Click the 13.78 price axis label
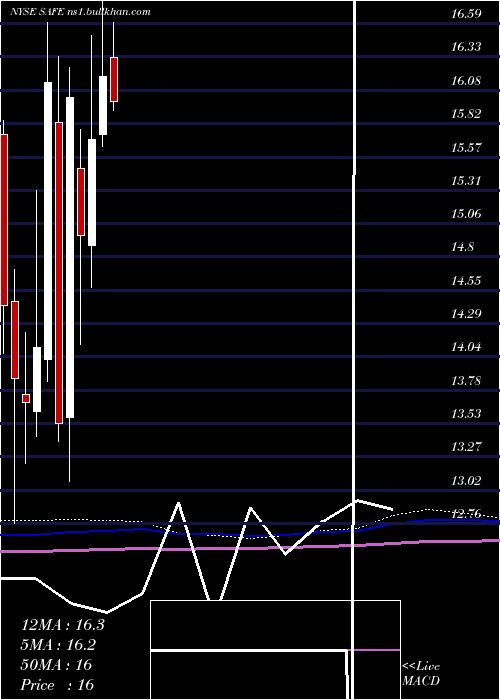Image resolution: width=500 pixels, height=700 pixels. (x=466, y=380)
